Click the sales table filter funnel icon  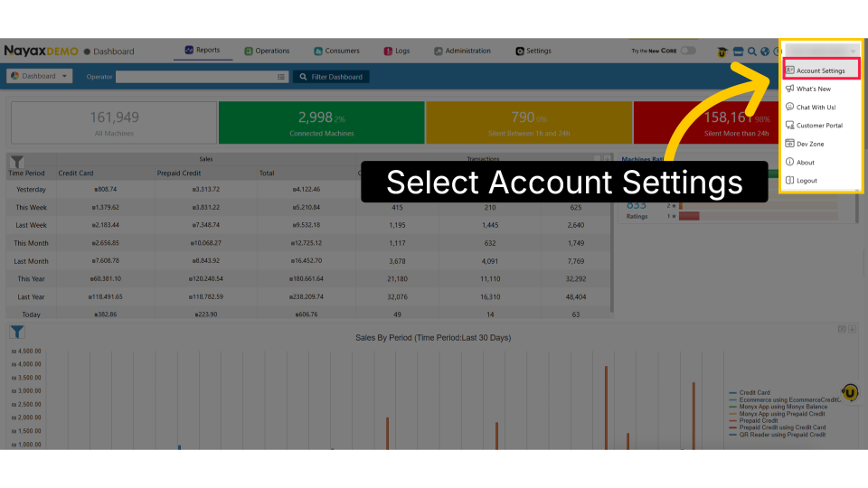(x=17, y=162)
